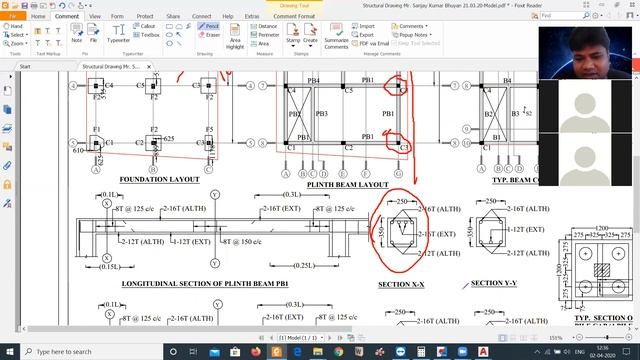The width and height of the screenshot is (640, 360).
Task: Open the Comment Format tab
Action: 294,16
